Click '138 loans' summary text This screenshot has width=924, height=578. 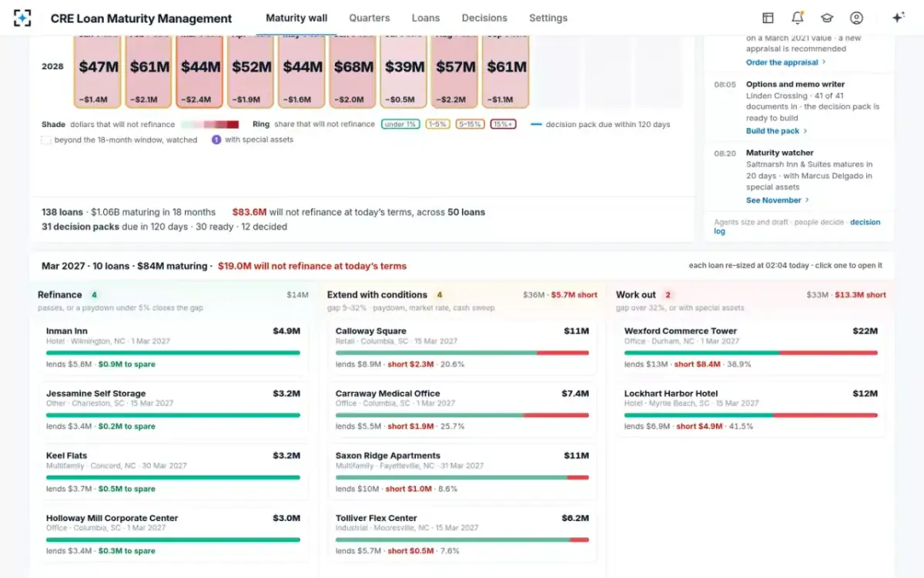coord(62,212)
